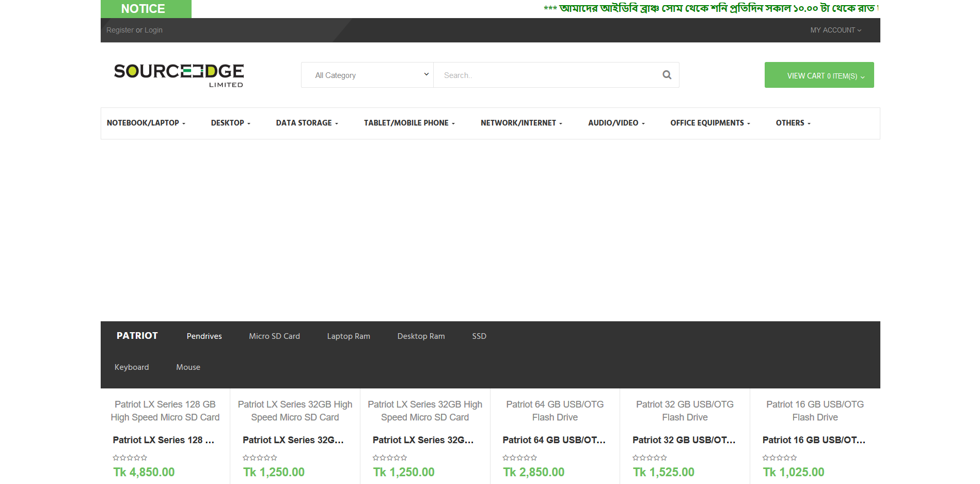980x484 pixels.
Task: Open the View Cart dropdown button
Action: click(x=819, y=75)
